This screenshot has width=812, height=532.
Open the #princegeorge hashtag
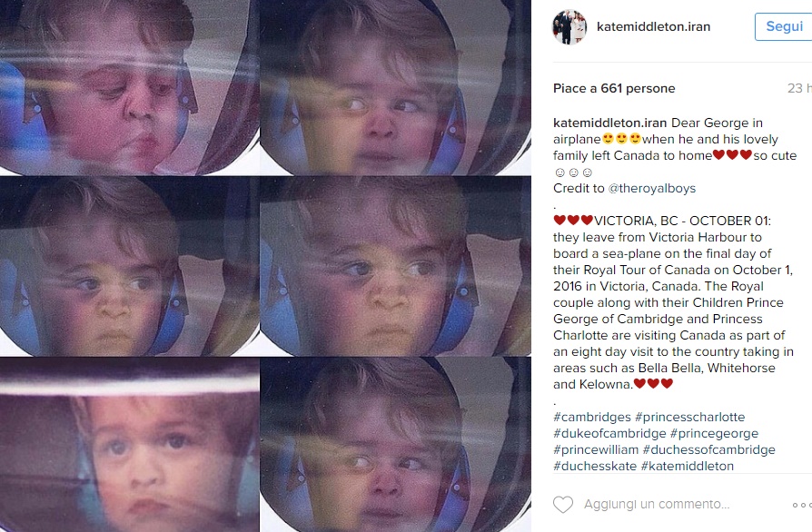click(x=714, y=433)
